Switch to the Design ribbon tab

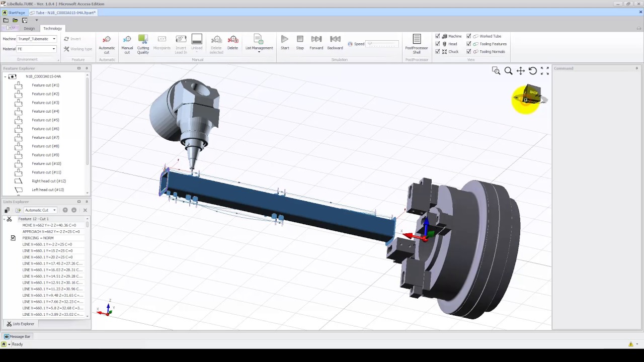pyautogui.click(x=29, y=29)
